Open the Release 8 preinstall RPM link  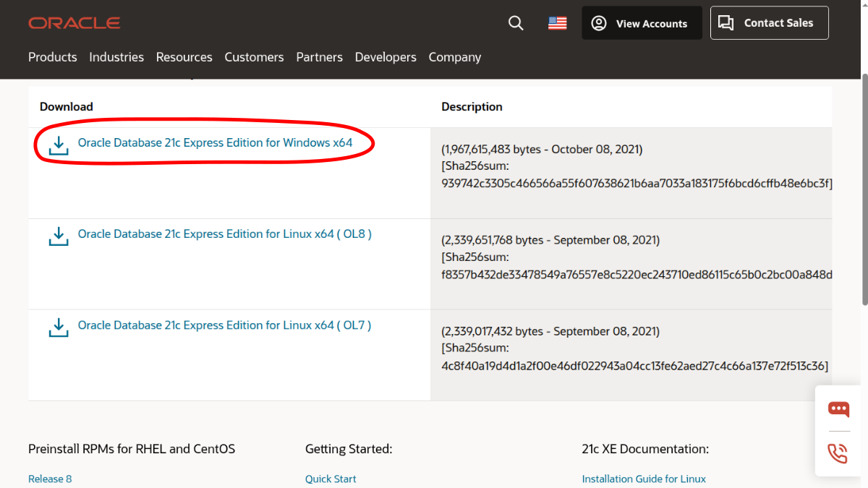pos(50,479)
